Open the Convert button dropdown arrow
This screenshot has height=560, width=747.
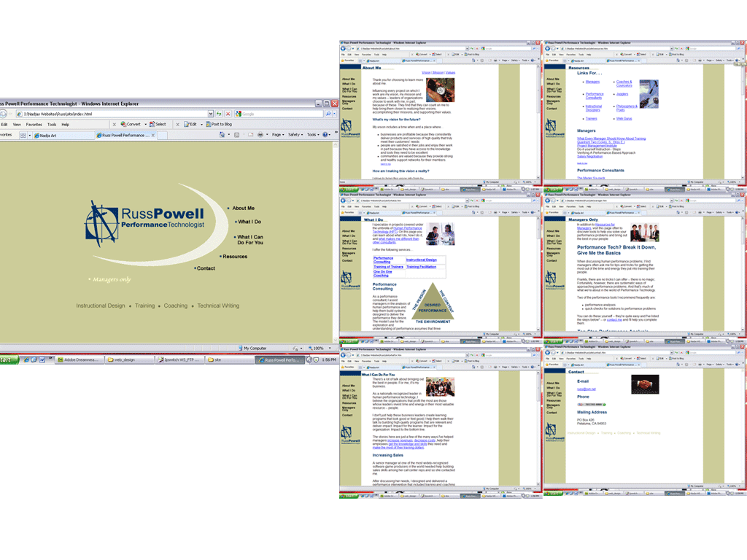click(145, 124)
